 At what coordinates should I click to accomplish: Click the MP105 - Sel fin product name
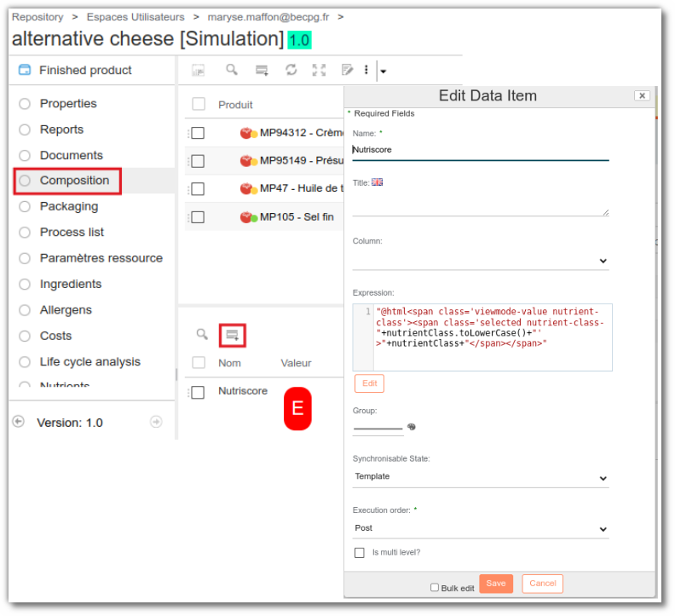297,217
